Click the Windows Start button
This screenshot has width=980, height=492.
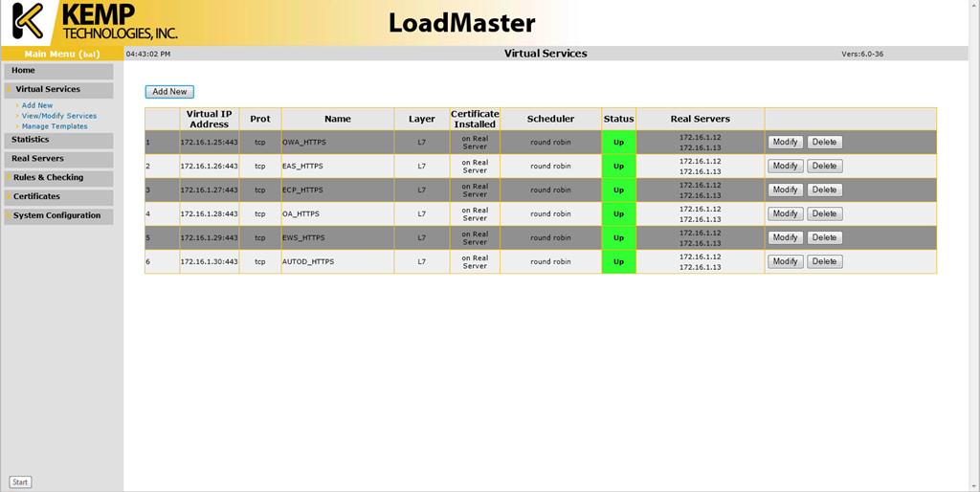[20, 482]
